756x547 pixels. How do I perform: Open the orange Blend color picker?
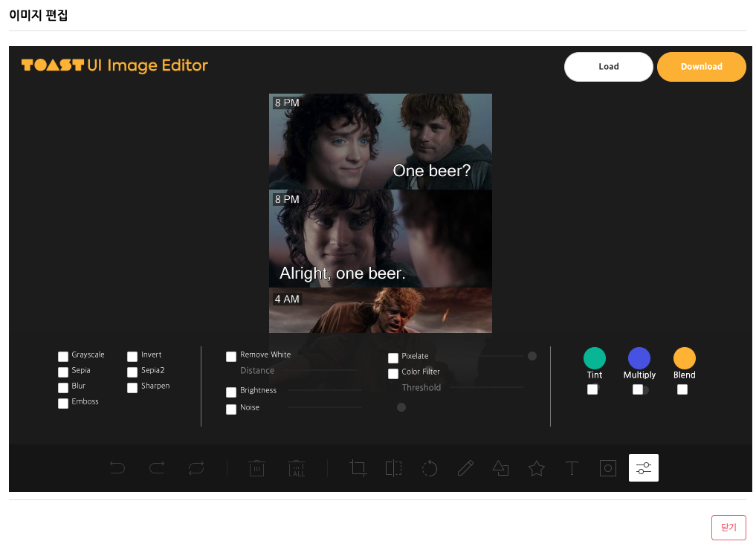pyautogui.click(x=684, y=358)
